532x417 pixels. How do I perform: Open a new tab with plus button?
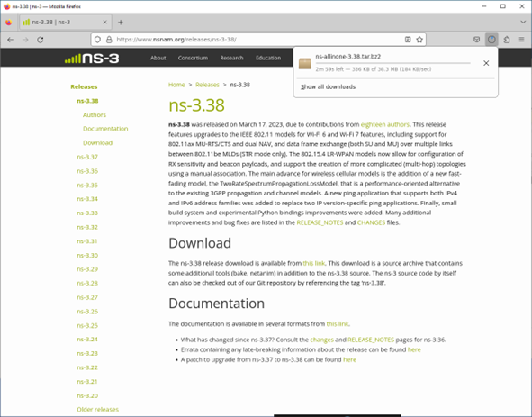121,23
